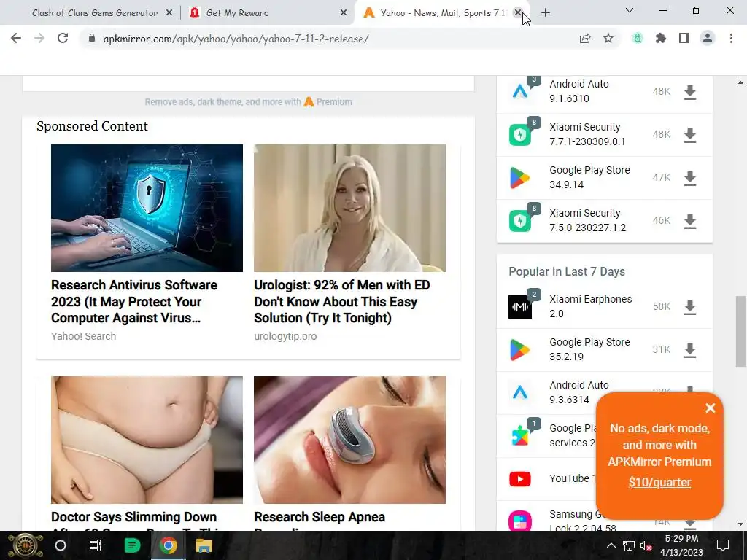Viewport: 747px width, 560px height.
Task: Click Google Play Store 34.9.14 app icon
Action: pos(519,178)
